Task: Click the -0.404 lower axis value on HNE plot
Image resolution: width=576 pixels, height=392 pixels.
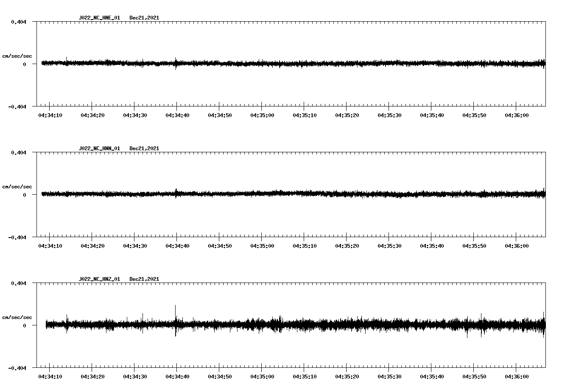Action: (x=17, y=106)
